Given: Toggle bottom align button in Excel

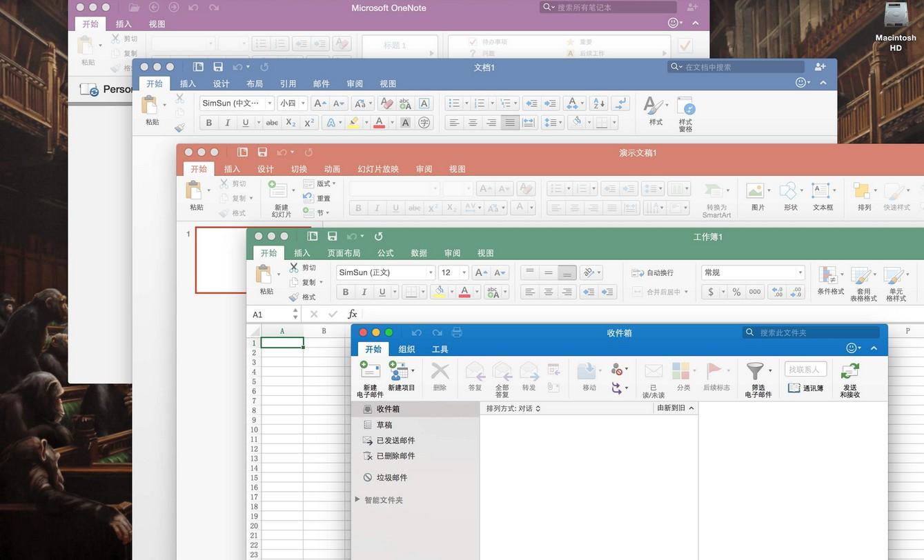Looking at the screenshot, I should point(567,273).
